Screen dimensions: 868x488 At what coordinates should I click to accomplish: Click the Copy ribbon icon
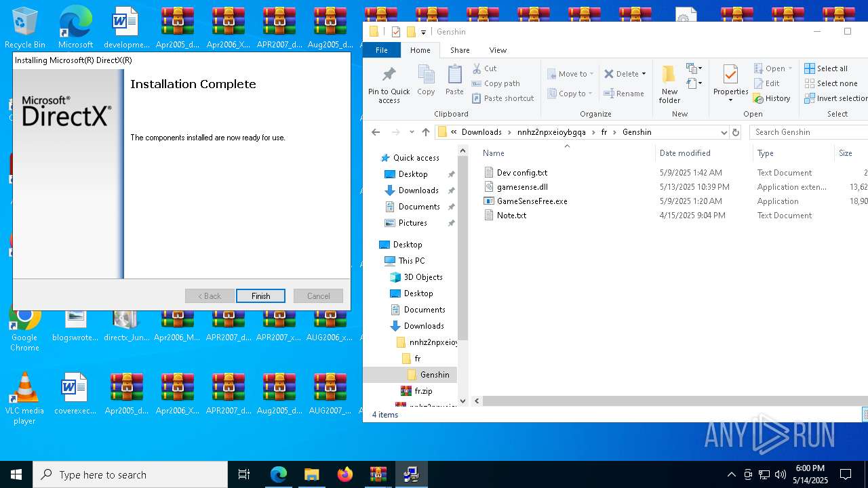pyautogui.click(x=426, y=81)
